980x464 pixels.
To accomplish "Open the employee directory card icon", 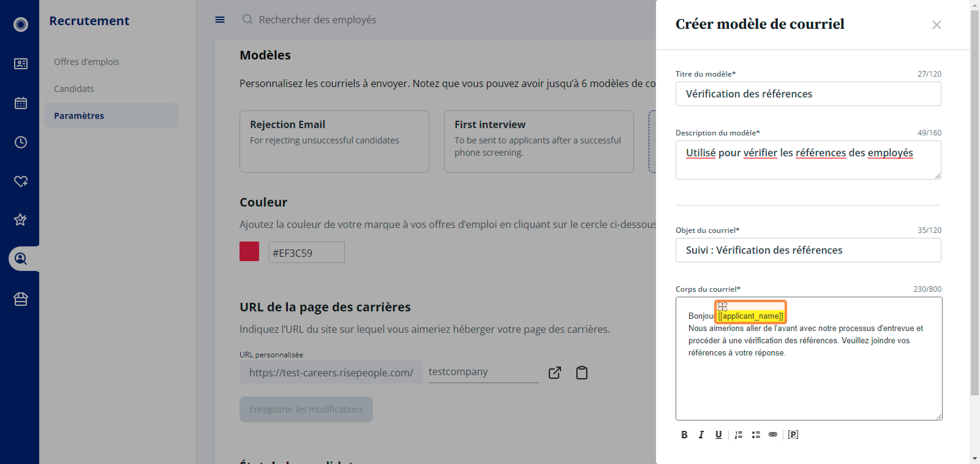I will click(21, 63).
